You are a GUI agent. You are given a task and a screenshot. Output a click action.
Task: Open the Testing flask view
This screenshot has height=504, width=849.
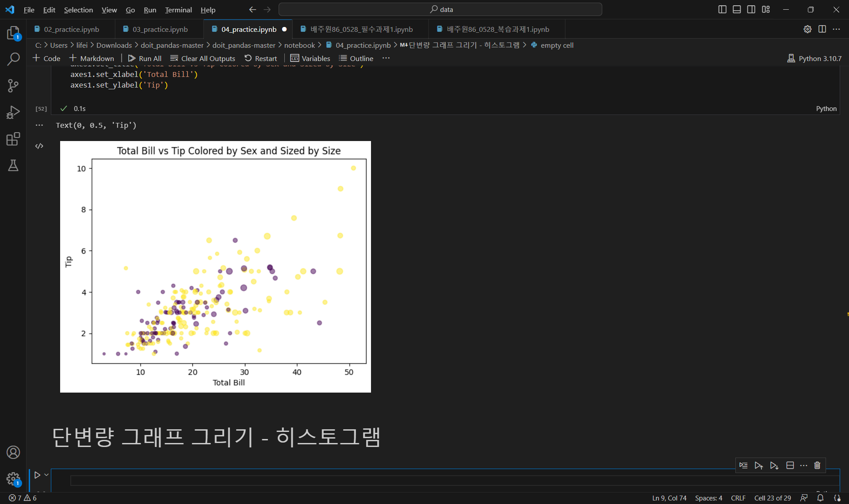coord(13,166)
